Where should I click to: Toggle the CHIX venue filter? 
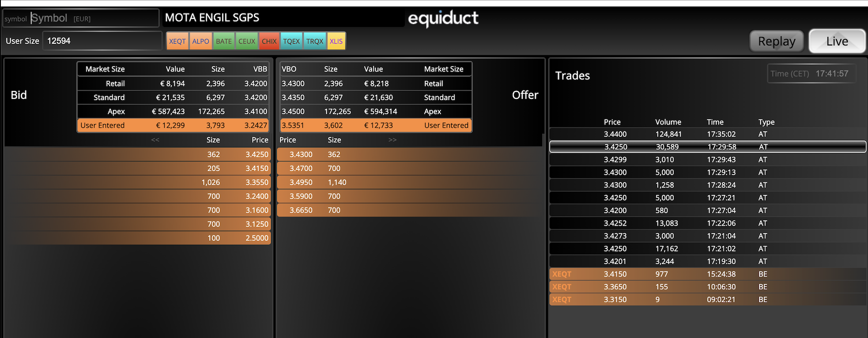[x=269, y=41]
